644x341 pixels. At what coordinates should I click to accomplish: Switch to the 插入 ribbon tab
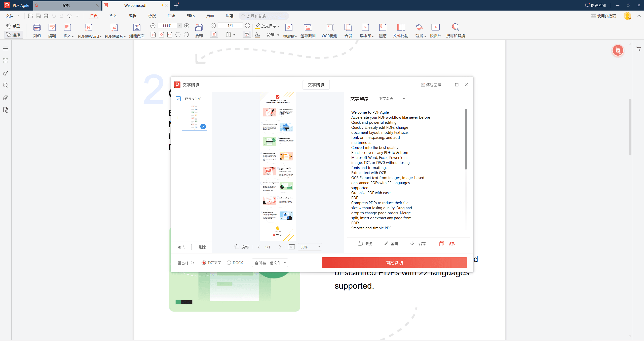tap(113, 16)
